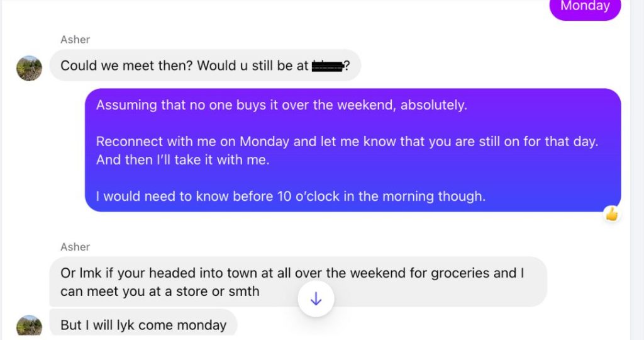This screenshot has height=340, width=644.
Task: Open Asher's avatar beside "Could we meet then?"
Action: coord(29,68)
